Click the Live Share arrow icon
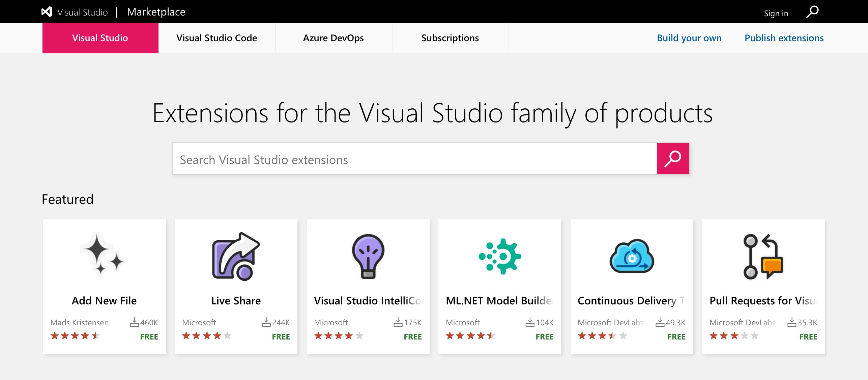 point(236,256)
